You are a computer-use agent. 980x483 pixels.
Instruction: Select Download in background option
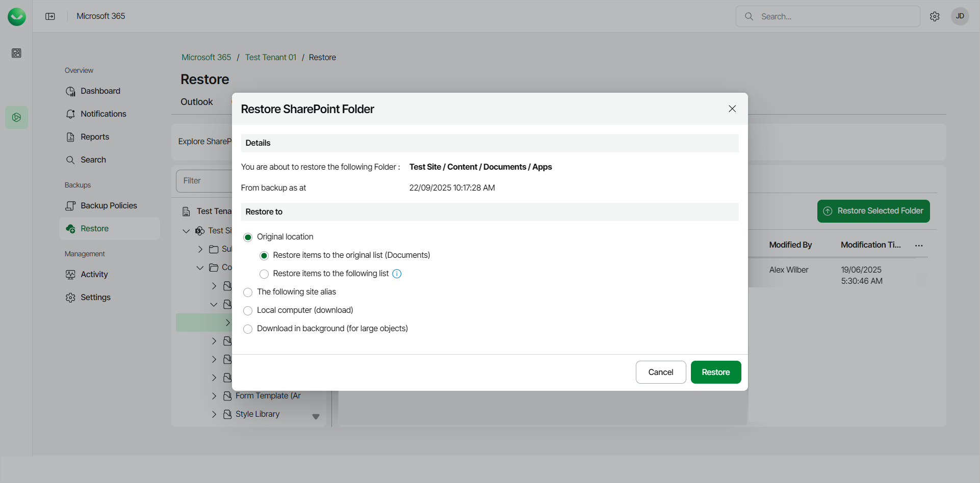248,329
